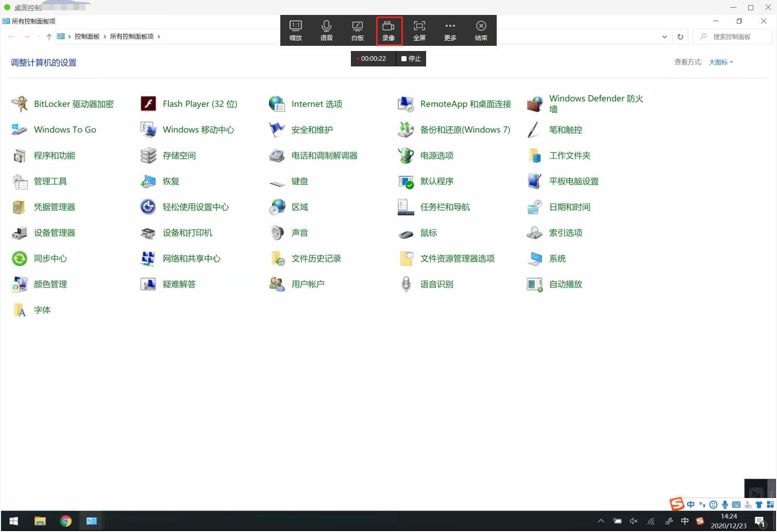The width and height of the screenshot is (777, 532).
Task: Toggle 录像 recording button
Action: (388, 30)
